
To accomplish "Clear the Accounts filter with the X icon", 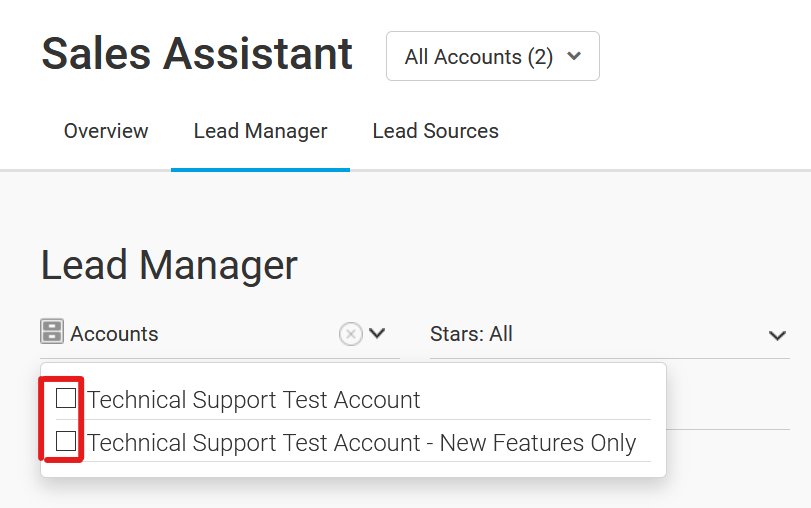I will click(351, 334).
